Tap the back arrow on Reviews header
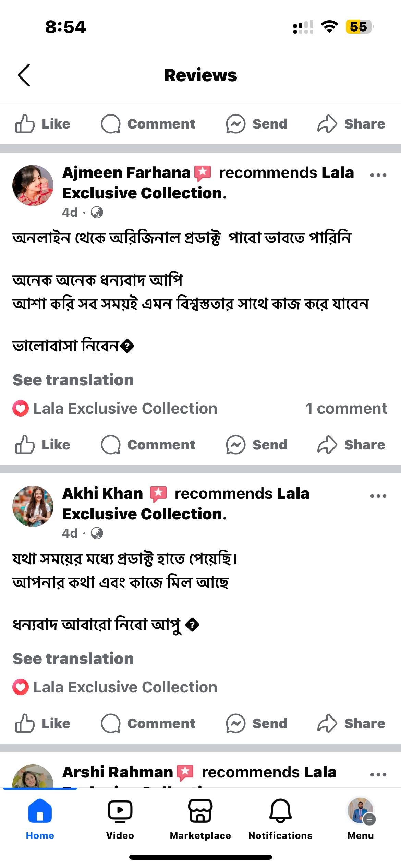The height and width of the screenshot is (868, 401). click(24, 75)
